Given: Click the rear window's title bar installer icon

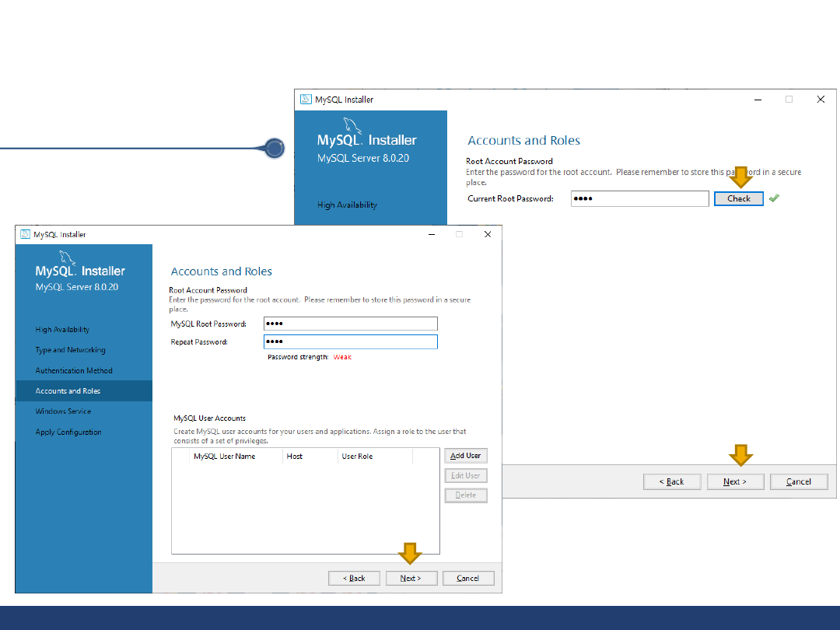Looking at the screenshot, I should pyautogui.click(x=306, y=100).
